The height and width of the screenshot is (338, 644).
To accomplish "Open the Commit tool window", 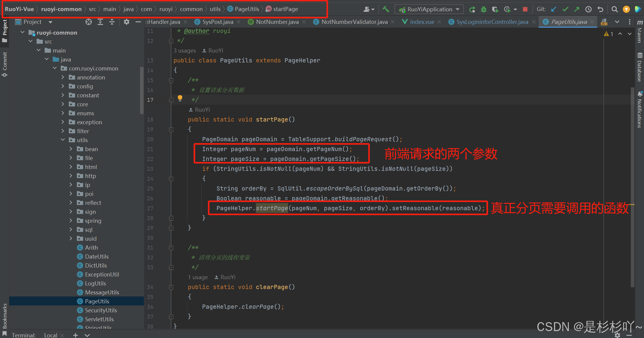I will [x=4, y=63].
